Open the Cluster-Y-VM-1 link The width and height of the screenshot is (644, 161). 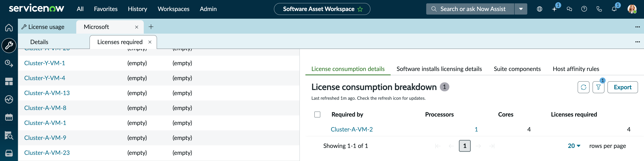(45, 63)
